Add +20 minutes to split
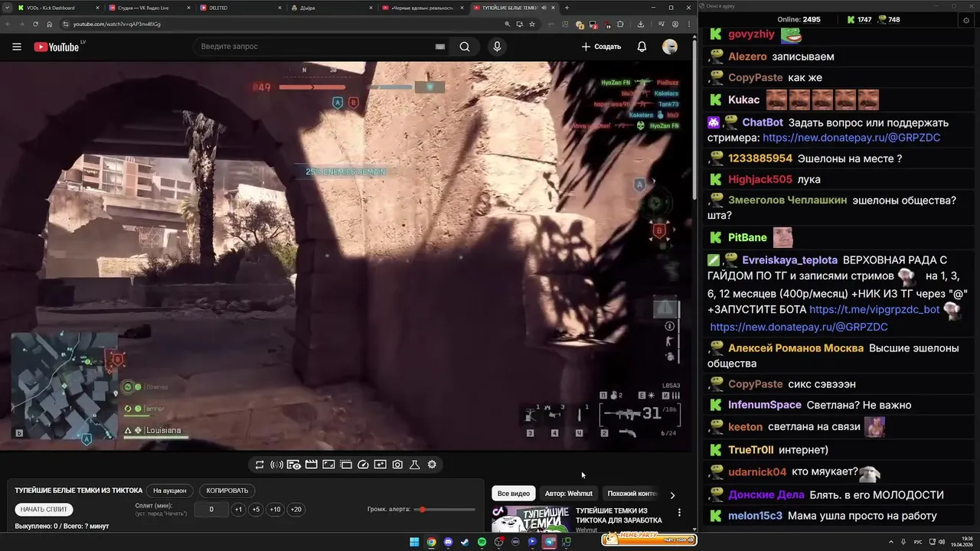The image size is (980, 551). (296, 510)
